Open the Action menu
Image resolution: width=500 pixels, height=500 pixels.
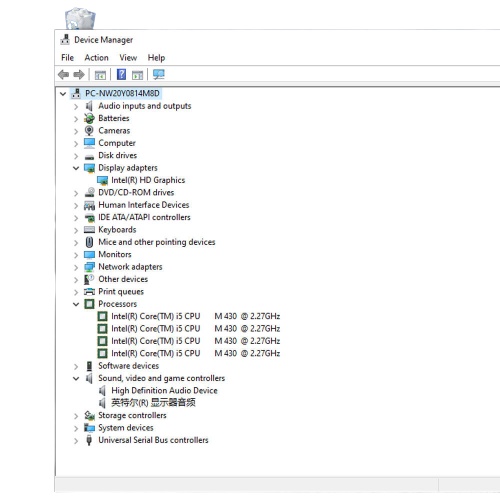[x=96, y=58]
